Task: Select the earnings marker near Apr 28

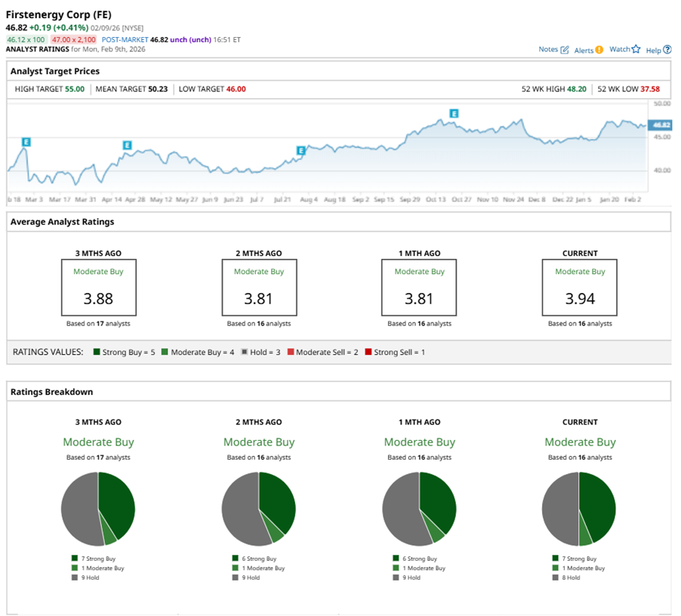Action: click(x=127, y=144)
